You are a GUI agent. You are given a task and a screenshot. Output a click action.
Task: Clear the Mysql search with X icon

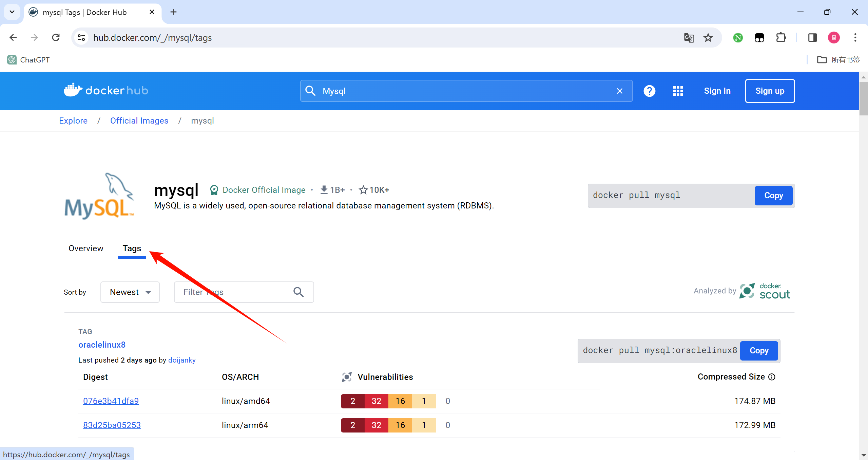[x=619, y=91]
